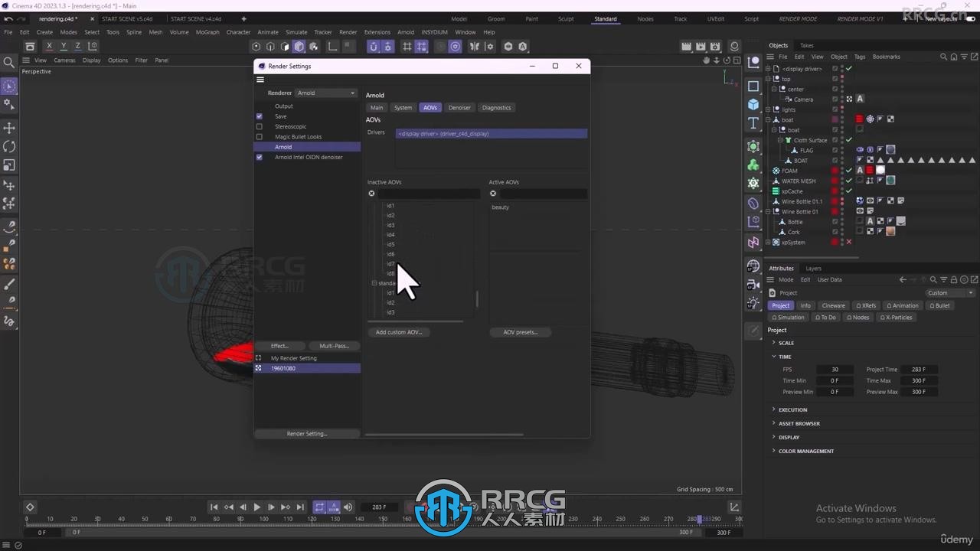Open the Diagnostics tab
Image resolution: width=980 pixels, height=551 pixels.
[496, 108]
